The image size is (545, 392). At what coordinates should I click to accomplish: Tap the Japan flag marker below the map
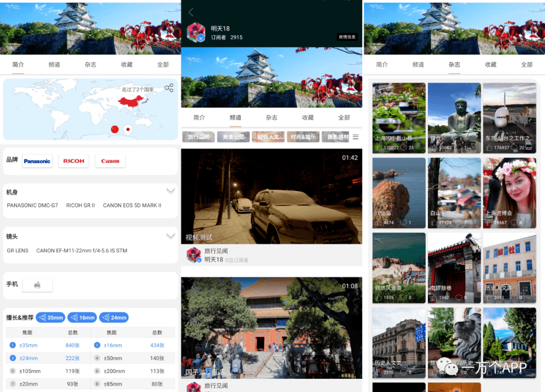[128, 129]
